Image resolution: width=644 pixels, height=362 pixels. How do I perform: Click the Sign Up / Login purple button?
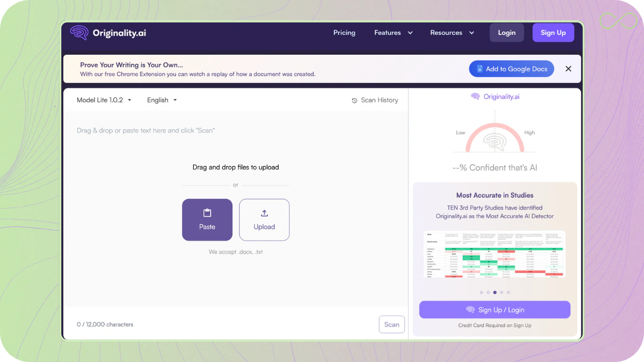point(495,310)
